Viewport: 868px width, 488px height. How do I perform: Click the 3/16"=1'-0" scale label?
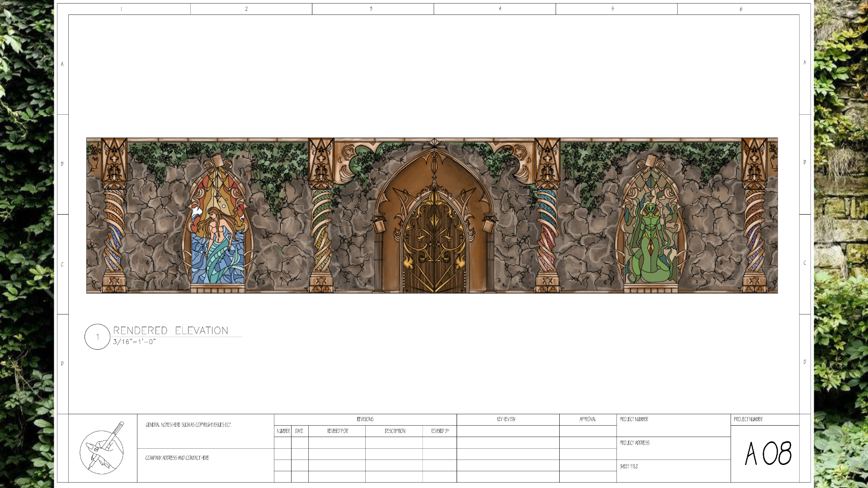point(134,342)
